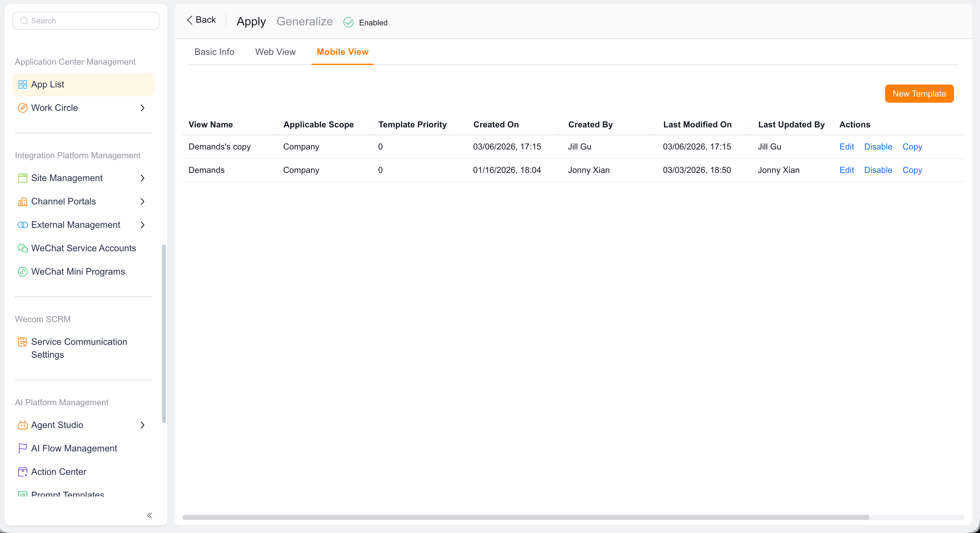Click the 01/16/2026, 18:04 created date
The width and height of the screenshot is (980, 533).
(x=507, y=170)
